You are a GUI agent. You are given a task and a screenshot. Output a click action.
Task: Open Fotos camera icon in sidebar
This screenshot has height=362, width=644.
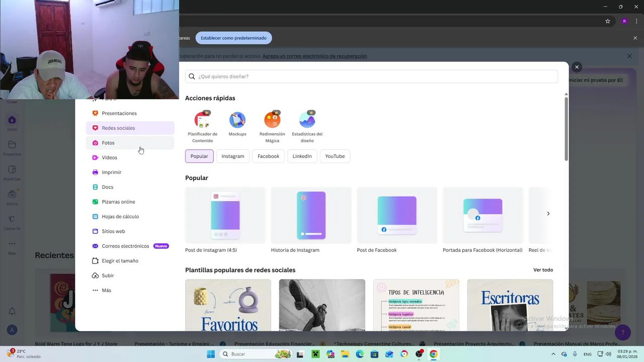(95, 143)
